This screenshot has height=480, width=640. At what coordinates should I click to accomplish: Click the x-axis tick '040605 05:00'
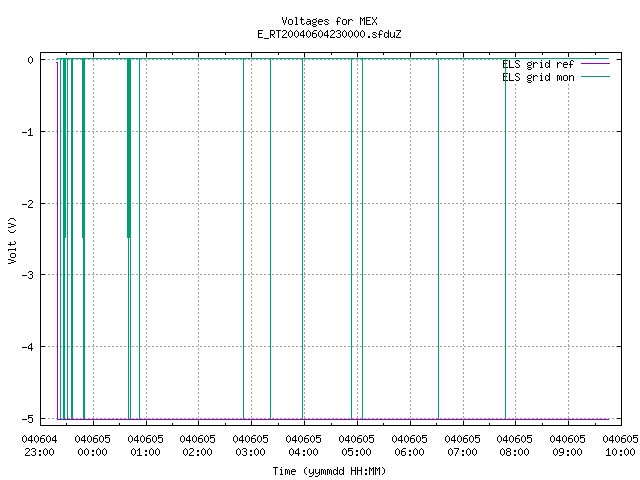(x=357, y=446)
